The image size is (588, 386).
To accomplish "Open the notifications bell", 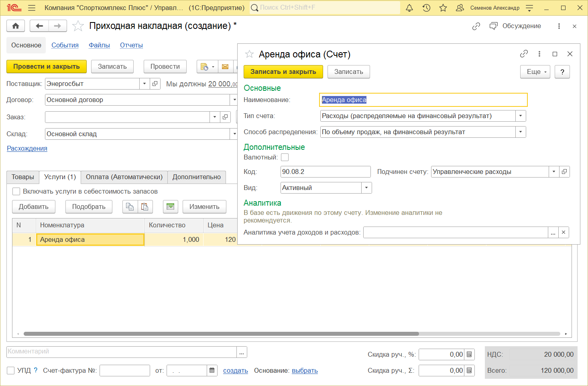I will click(409, 8).
